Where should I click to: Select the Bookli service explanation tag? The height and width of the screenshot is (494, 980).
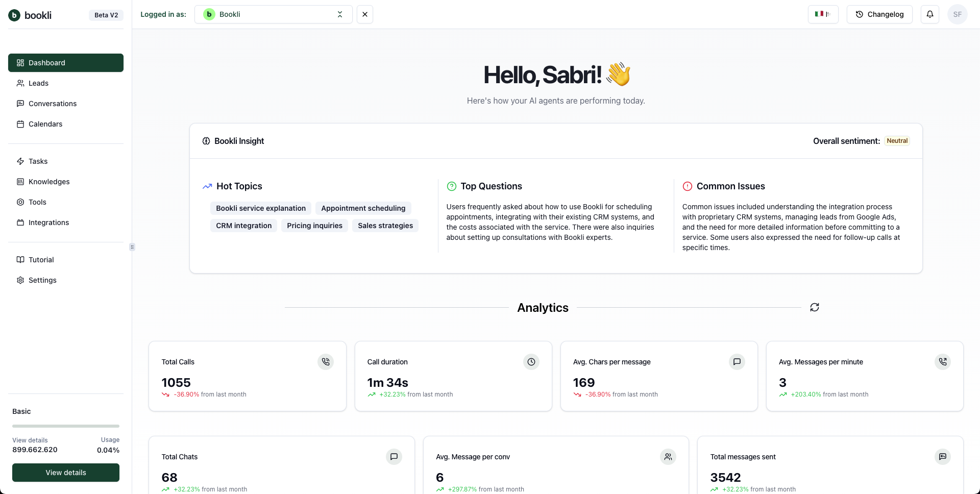click(261, 208)
